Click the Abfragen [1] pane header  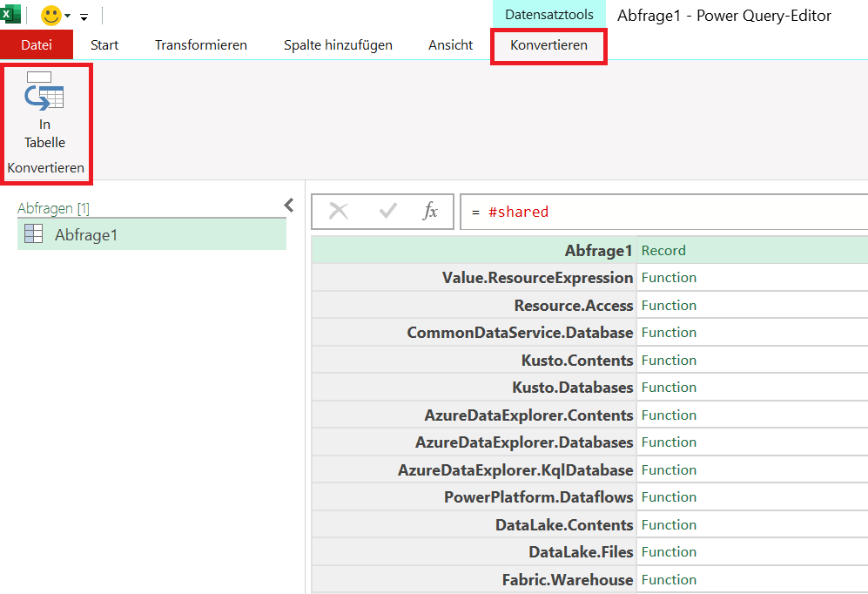tap(53, 208)
